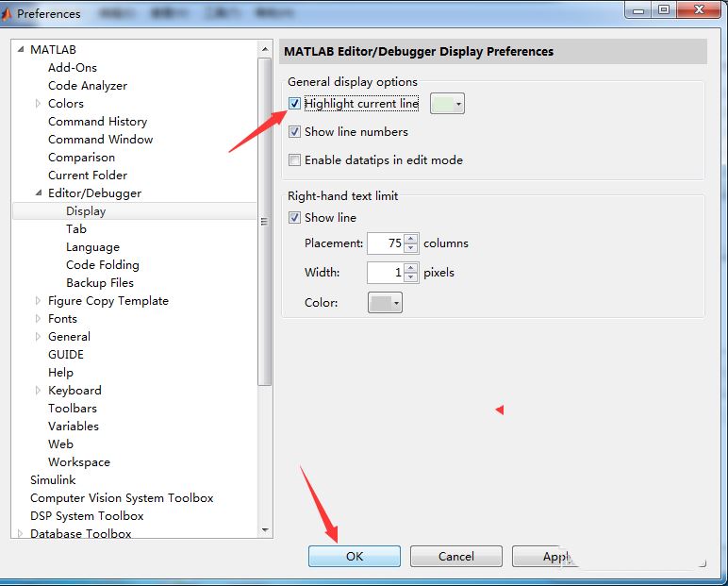The image size is (728, 586).
Task: Select Help preferences
Action: click(x=60, y=372)
